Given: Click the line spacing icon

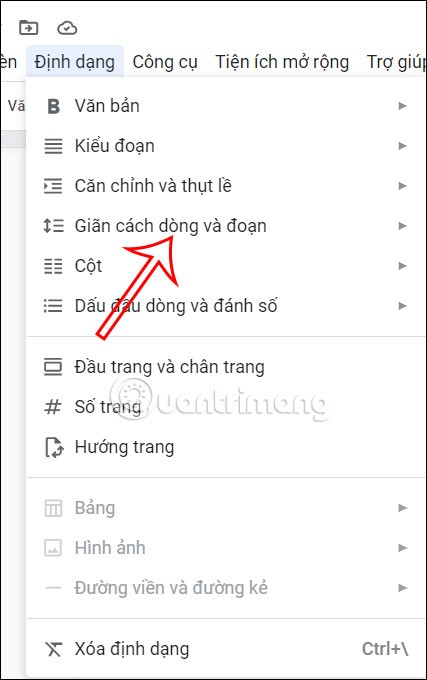Looking at the screenshot, I should (53, 226).
